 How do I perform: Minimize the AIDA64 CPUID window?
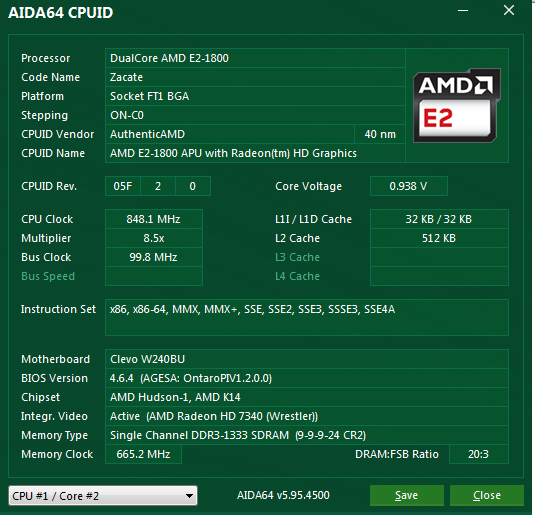point(463,11)
